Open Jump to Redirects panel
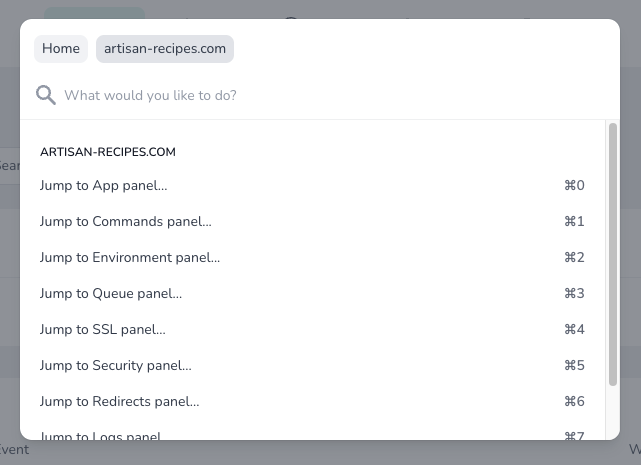641x465 pixels. [x=120, y=401]
